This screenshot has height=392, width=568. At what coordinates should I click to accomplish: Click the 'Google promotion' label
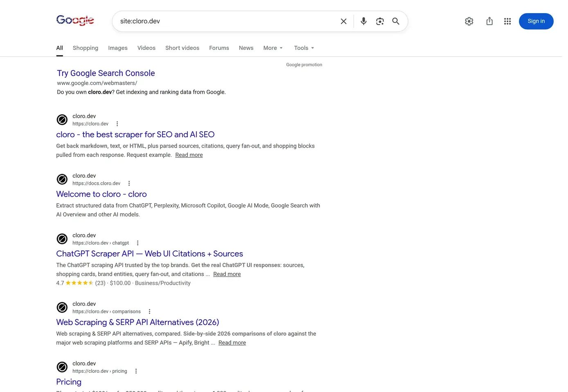[x=304, y=65]
